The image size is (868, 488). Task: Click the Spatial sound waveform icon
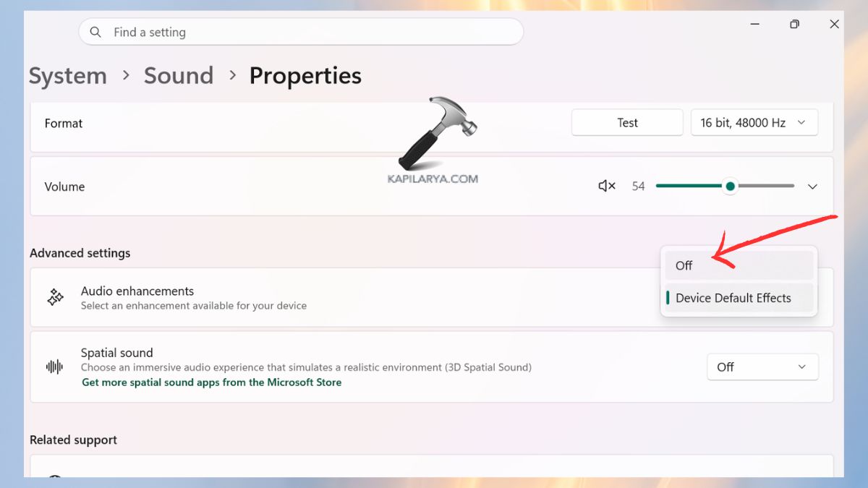(55, 367)
